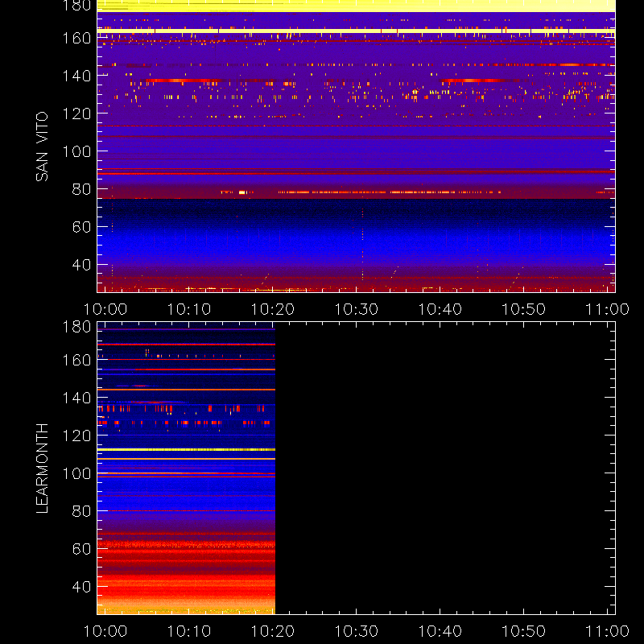
Task: Choose the 10:50 time label below Learmonth plot
Action: pyautogui.click(x=524, y=631)
